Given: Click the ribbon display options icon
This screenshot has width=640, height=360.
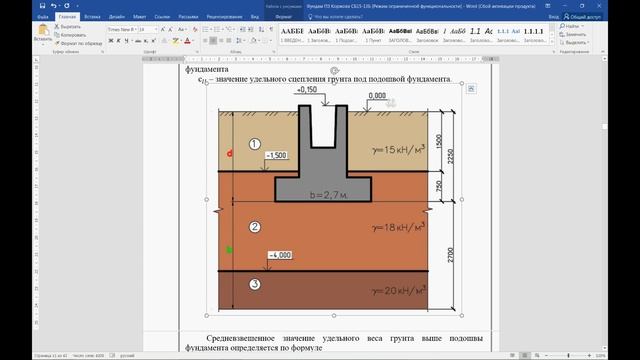Looking at the screenshot, I should pos(547,6).
